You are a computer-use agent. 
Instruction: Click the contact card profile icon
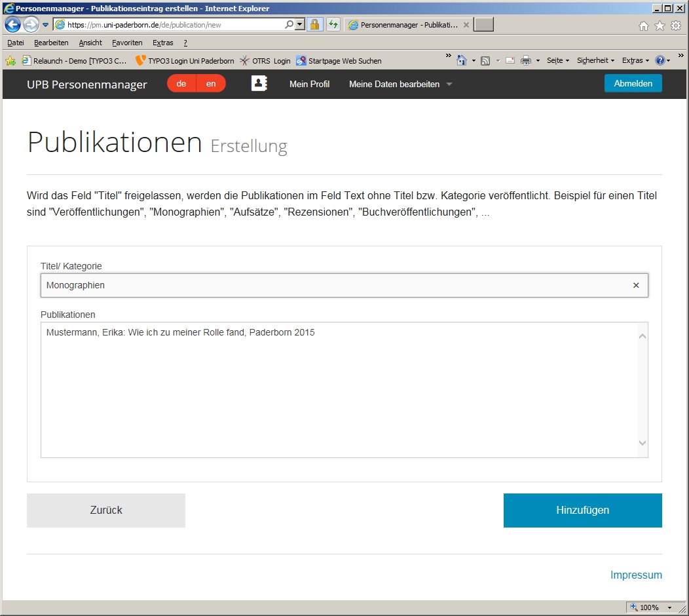[259, 84]
